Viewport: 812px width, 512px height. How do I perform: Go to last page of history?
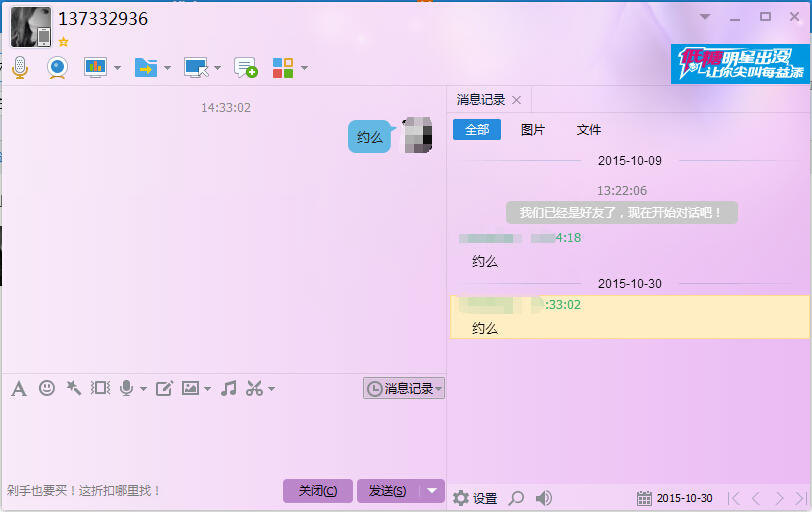(801, 498)
